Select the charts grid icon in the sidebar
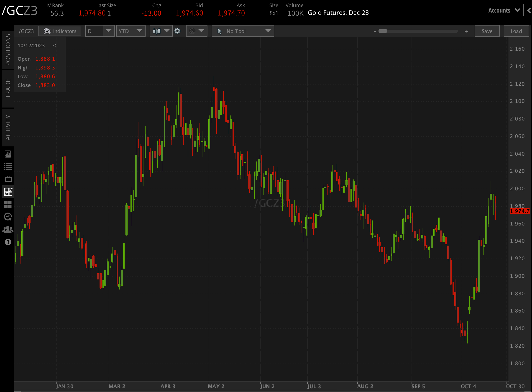532x392 pixels. tap(8, 191)
